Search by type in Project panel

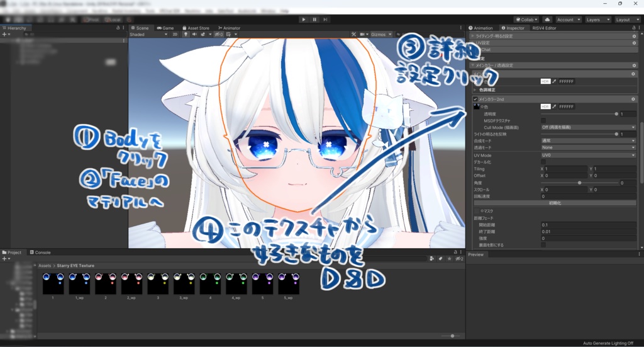431,259
